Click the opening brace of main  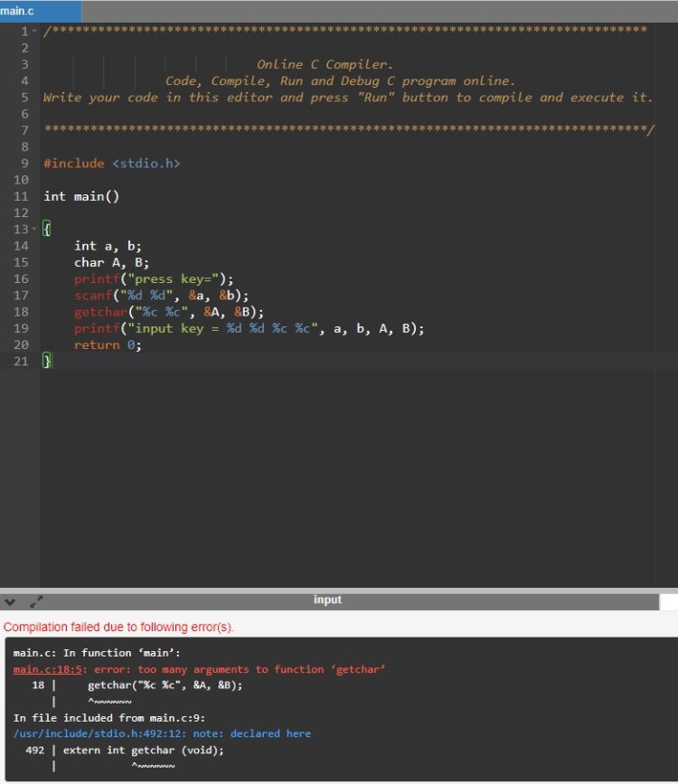48,229
